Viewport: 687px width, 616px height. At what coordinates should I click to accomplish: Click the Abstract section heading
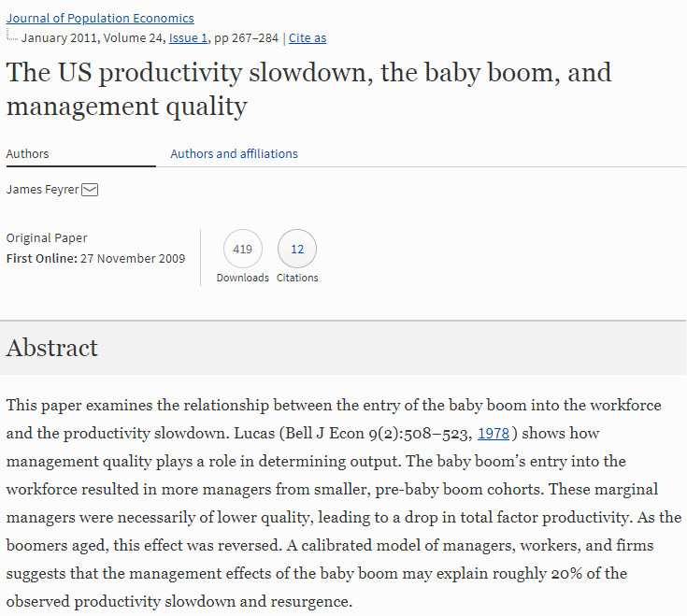[52, 348]
